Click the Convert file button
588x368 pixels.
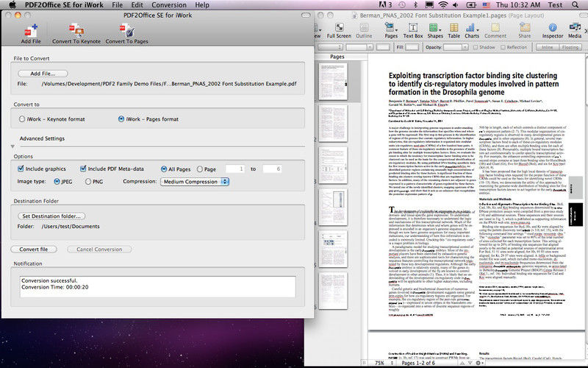(34, 250)
